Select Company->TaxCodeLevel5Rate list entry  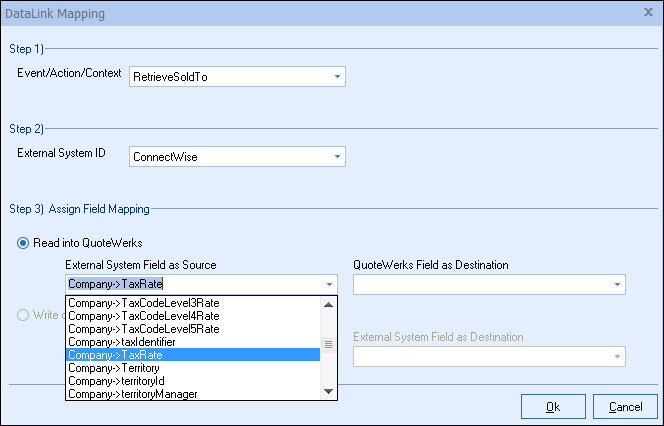(143, 329)
